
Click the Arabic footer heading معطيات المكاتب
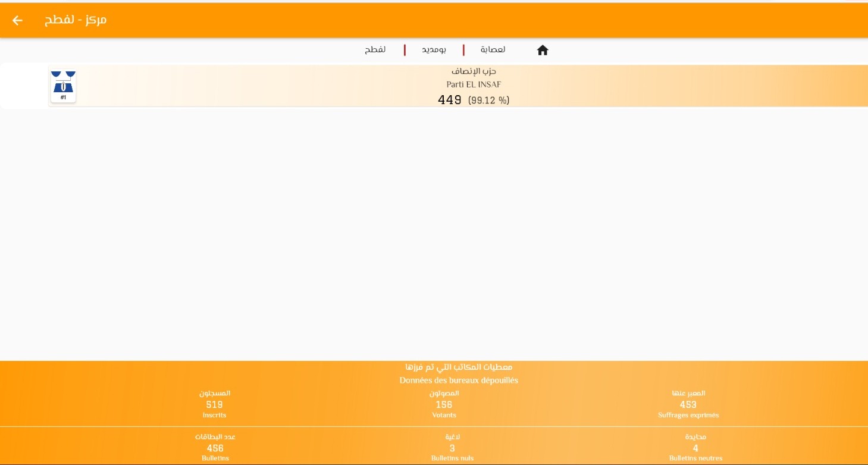pos(459,367)
